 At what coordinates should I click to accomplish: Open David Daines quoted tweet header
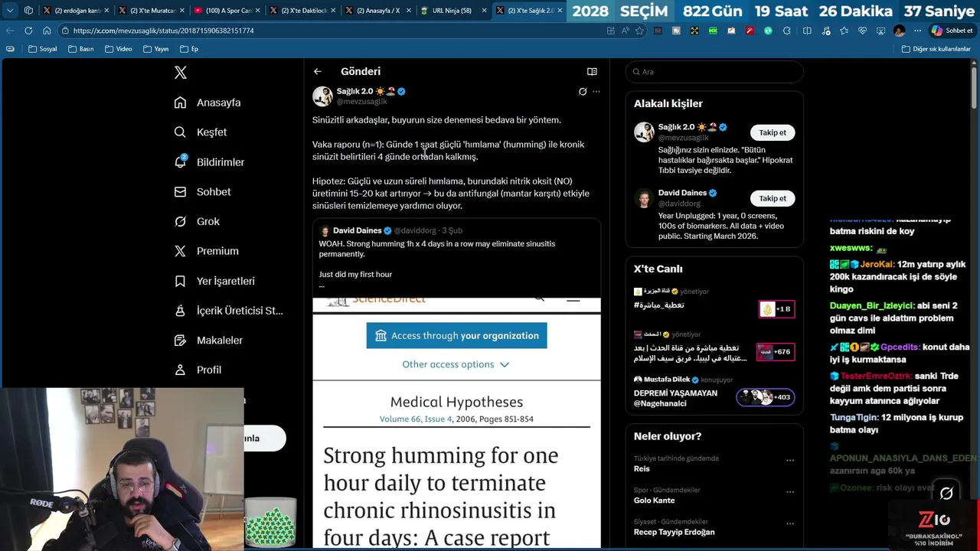click(x=390, y=230)
